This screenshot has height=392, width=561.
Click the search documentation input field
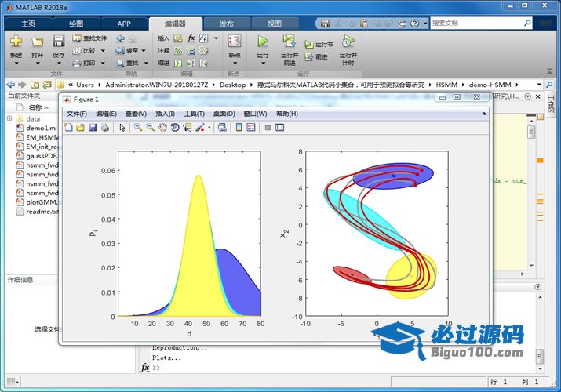coord(476,24)
